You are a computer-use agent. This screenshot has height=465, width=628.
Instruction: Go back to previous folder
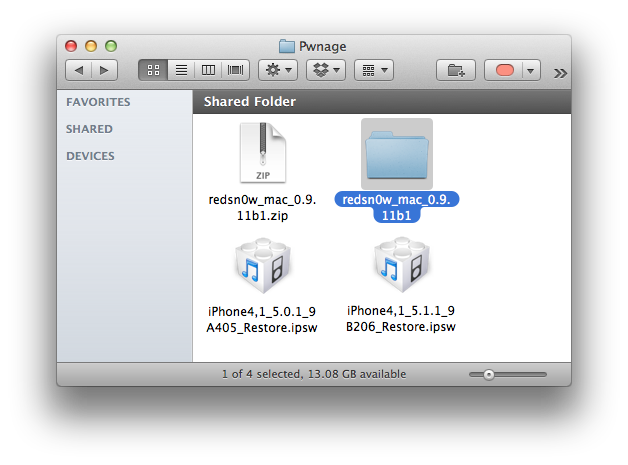point(78,70)
